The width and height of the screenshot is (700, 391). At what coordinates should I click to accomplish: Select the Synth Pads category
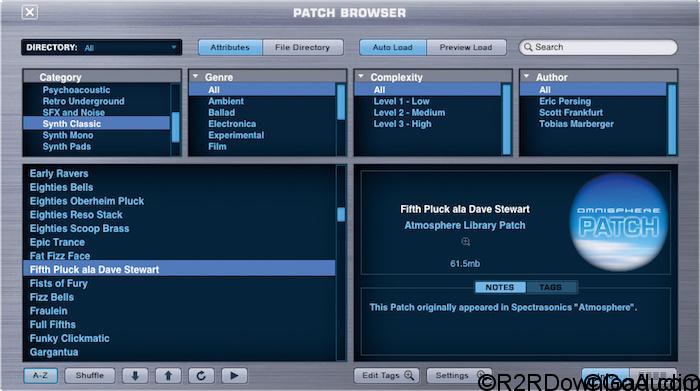click(67, 146)
